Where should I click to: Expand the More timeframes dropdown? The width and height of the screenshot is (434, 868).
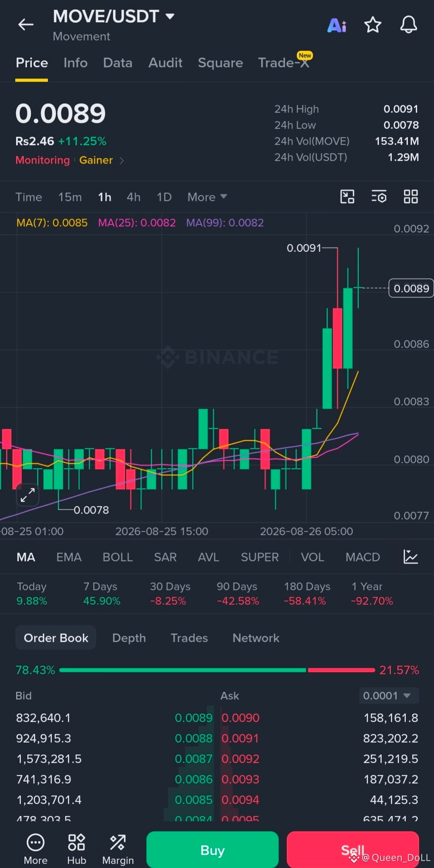pyautogui.click(x=207, y=197)
